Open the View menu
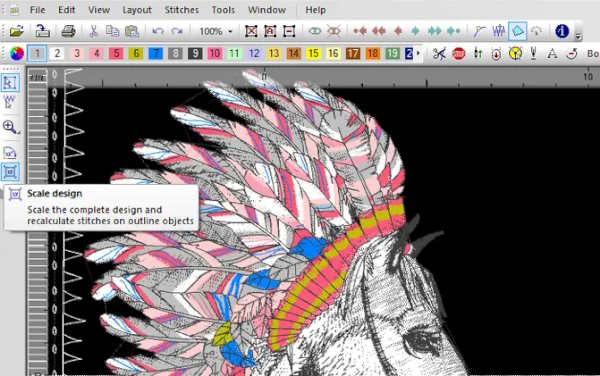 [x=99, y=10]
